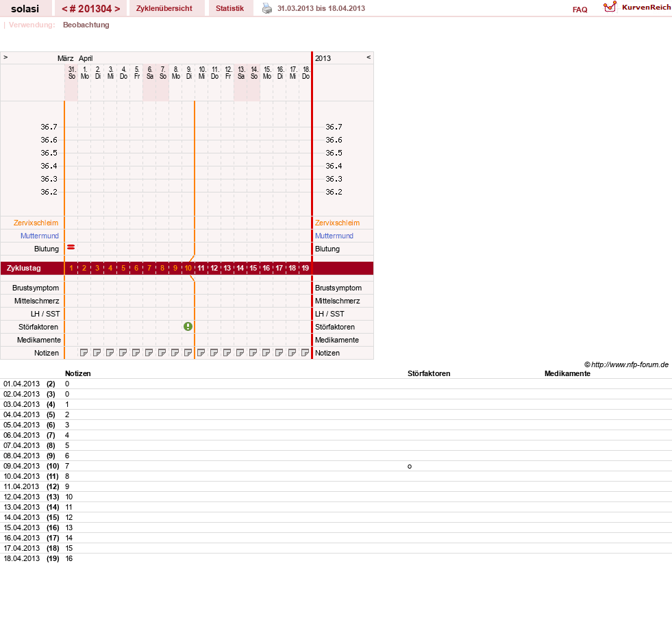
Task: Click the date header 18. Do
Action: (306, 73)
